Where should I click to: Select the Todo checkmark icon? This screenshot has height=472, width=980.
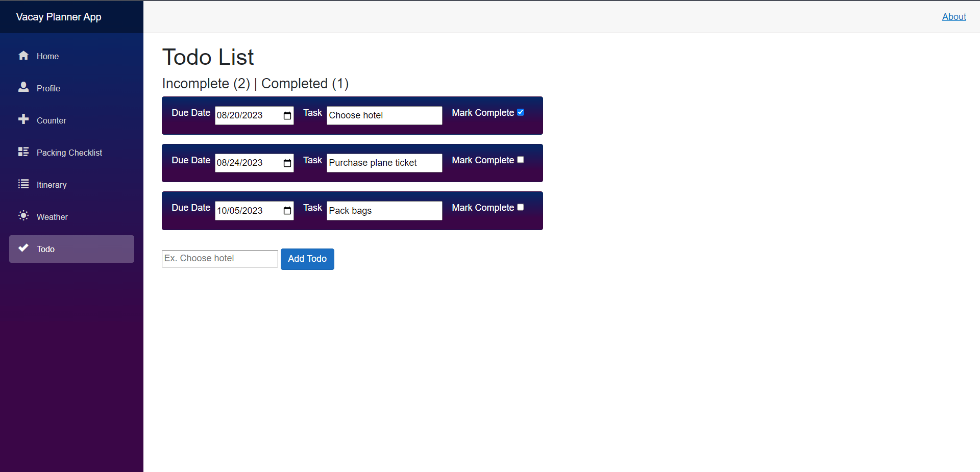tap(23, 249)
